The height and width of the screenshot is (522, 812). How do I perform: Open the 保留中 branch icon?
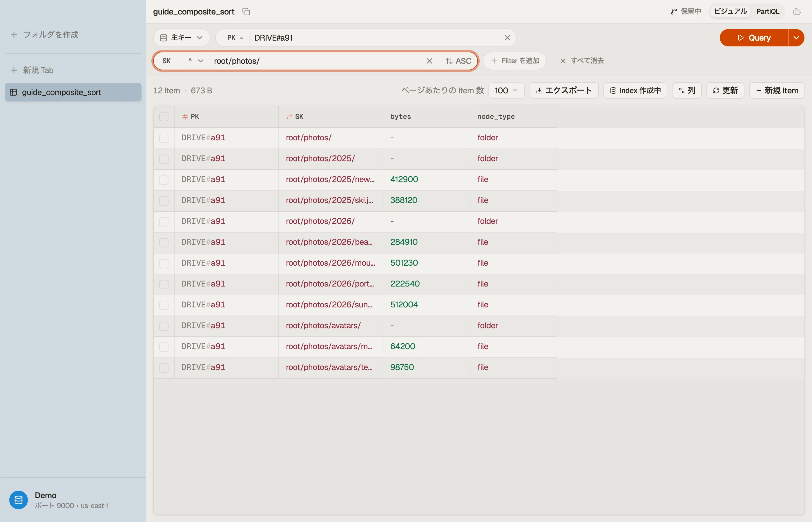click(674, 12)
